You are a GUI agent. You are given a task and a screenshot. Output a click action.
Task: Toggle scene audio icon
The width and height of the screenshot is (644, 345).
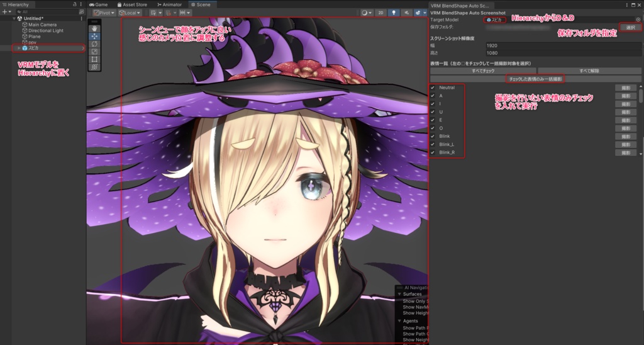406,13
